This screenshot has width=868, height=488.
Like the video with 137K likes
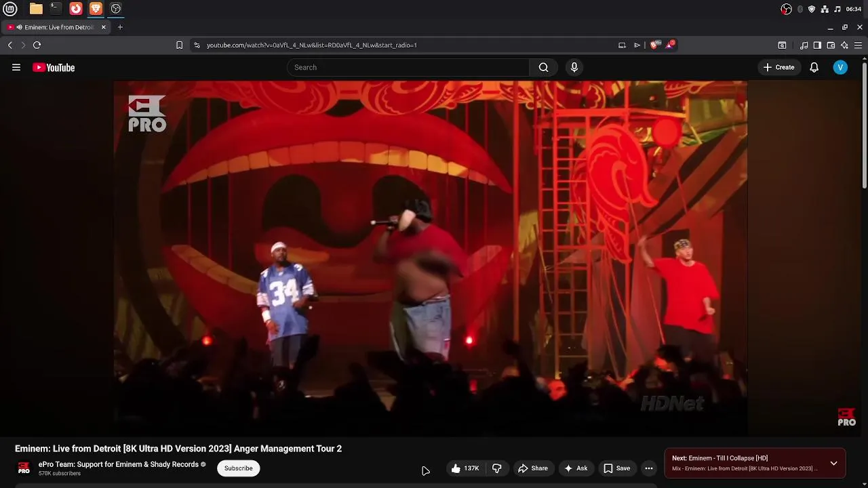pyautogui.click(x=465, y=468)
